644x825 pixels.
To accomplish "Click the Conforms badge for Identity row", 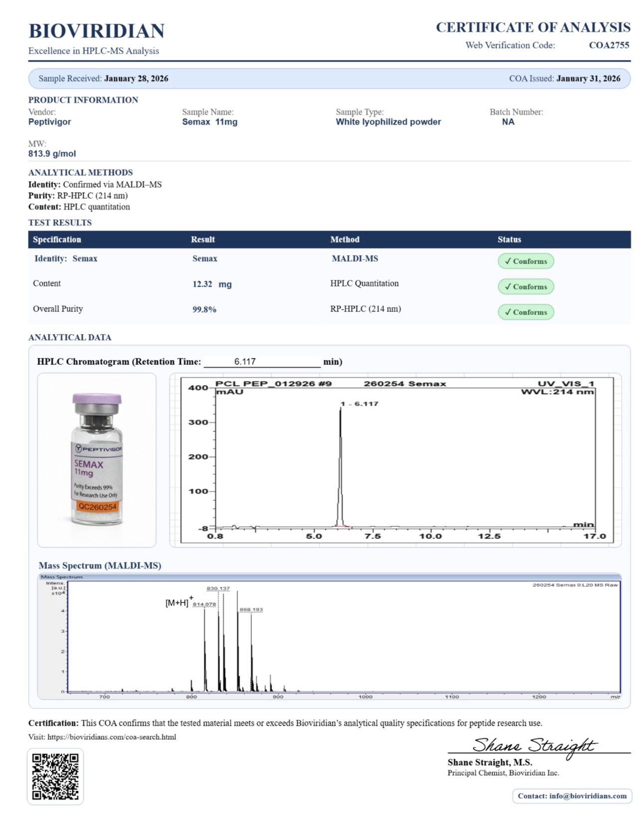I will pos(525,261).
